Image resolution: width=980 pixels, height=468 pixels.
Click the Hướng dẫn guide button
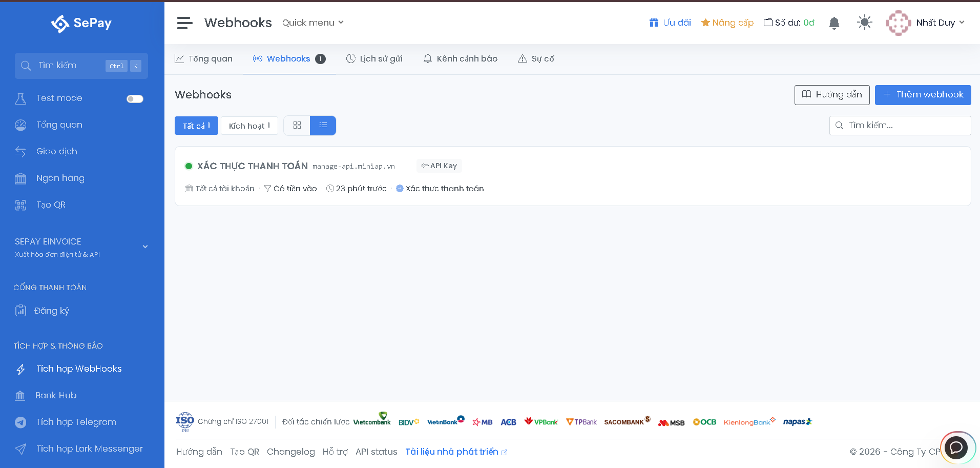[832, 95]
